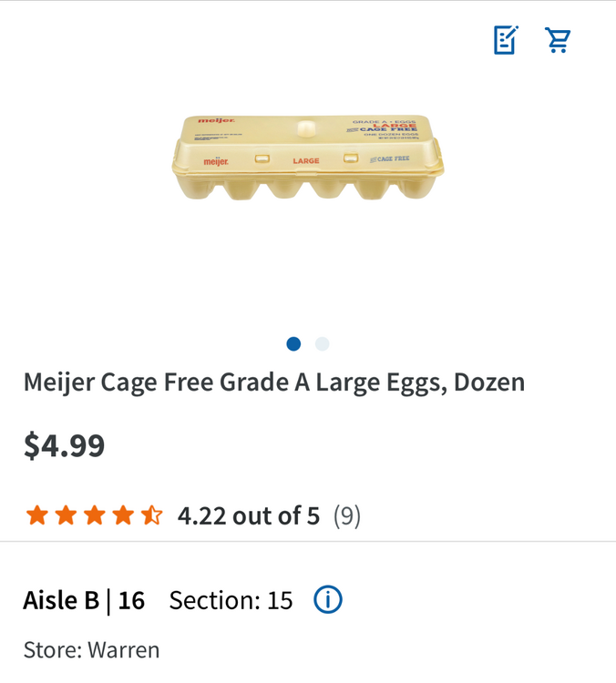Click the red LARGE label on carton
The height and width of the screenshot is (683, 616).
point(306,161)
